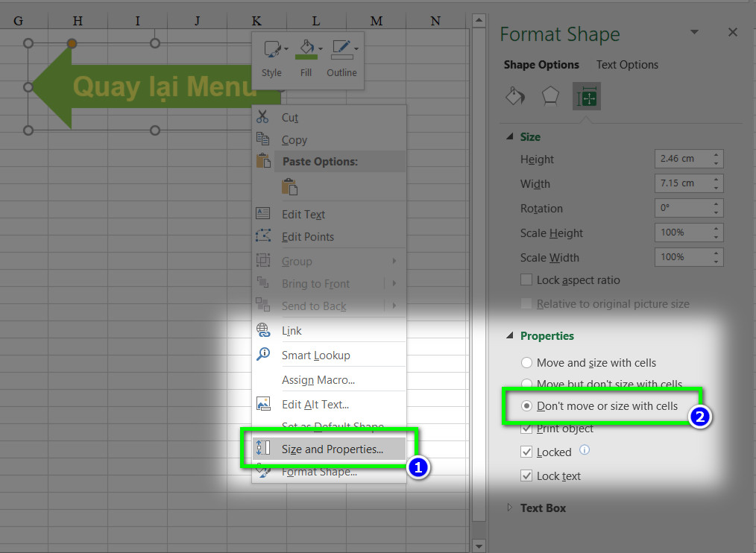This screenshot has width=756, height=553.
Task: Click the Edit Points icon
Action: (x=262, y=236)
